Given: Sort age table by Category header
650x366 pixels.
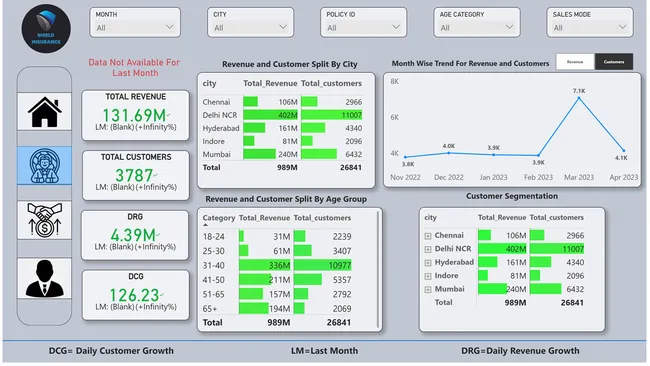Looking at the screenshot, I should (x=218, y=218).
